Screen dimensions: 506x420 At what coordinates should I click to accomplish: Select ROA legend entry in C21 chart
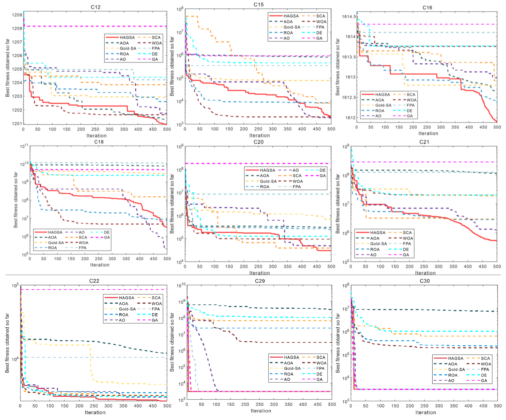click(x=375, y=249)
